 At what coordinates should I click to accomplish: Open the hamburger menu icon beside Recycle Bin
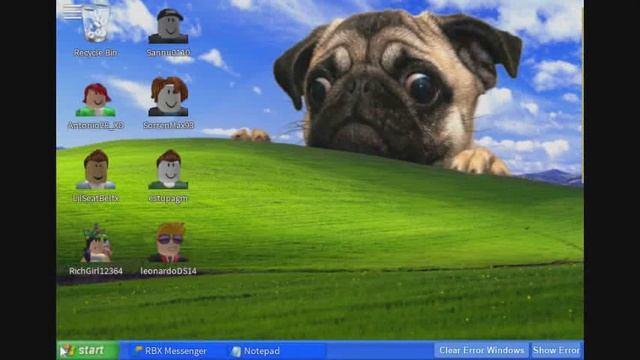point(72,12)
